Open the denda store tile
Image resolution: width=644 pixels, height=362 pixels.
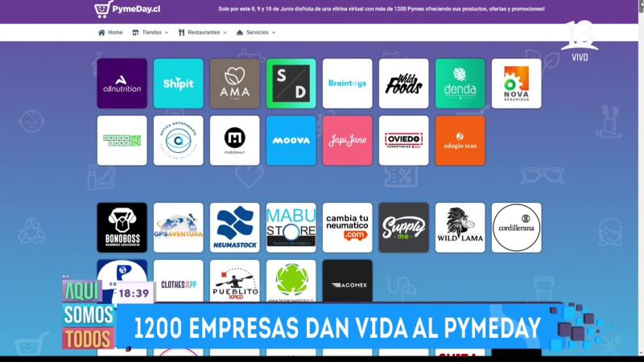(x=460, y=84)
